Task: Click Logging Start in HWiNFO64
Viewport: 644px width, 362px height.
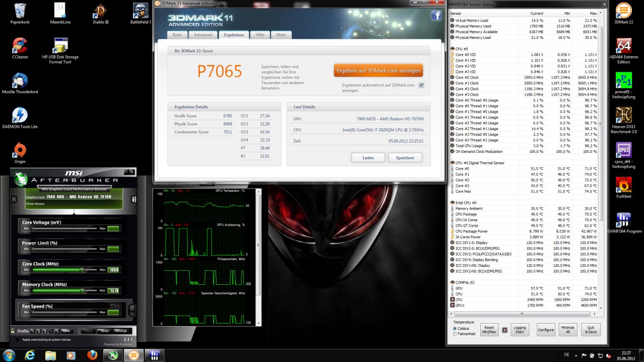Action: click(520, 330)
